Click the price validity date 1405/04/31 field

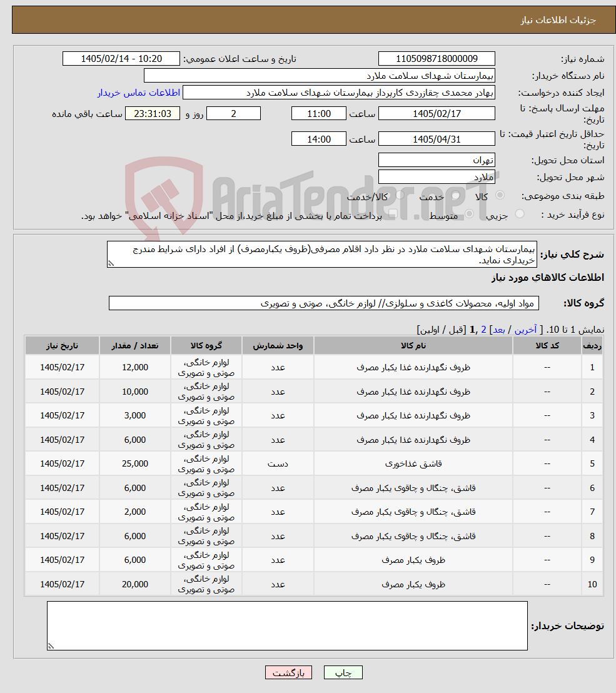pyautogui.click(x=437, y=139)
